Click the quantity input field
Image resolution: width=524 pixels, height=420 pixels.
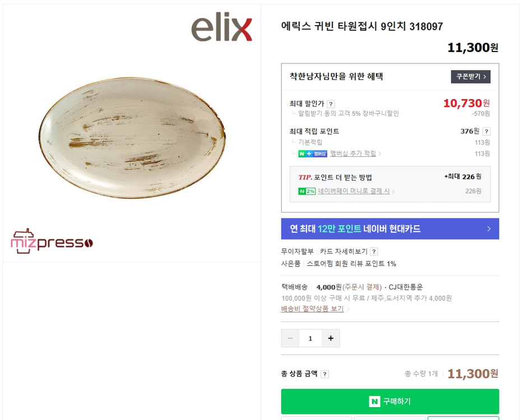pos(310,338)
